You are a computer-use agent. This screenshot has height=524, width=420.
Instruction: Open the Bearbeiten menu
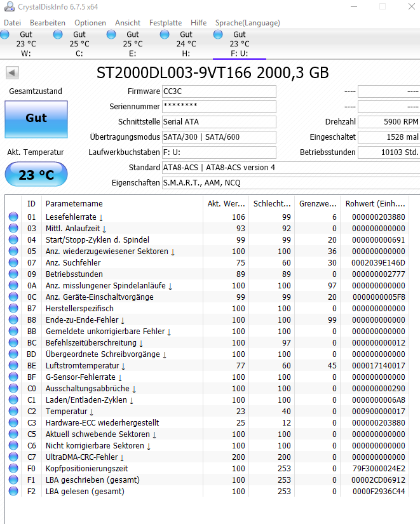point(48,23)
